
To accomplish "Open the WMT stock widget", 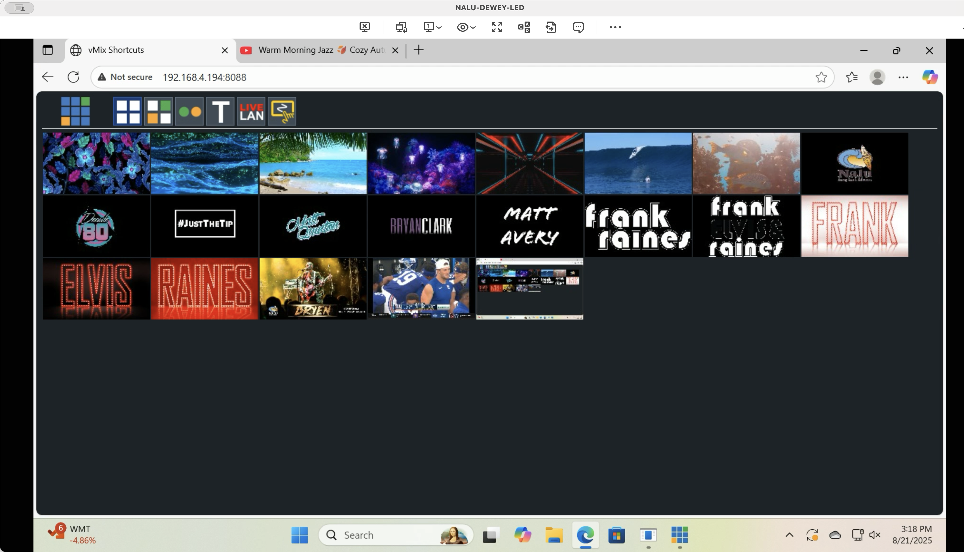I will click(x=72, y=534).
